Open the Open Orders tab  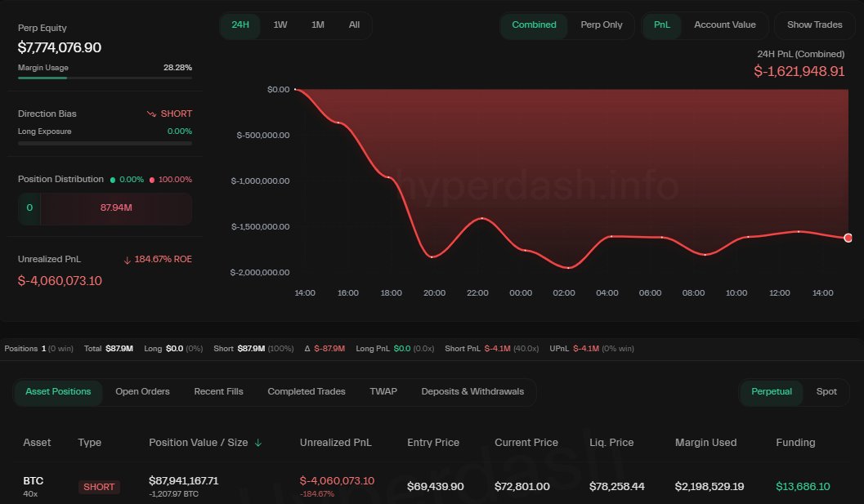142,392
